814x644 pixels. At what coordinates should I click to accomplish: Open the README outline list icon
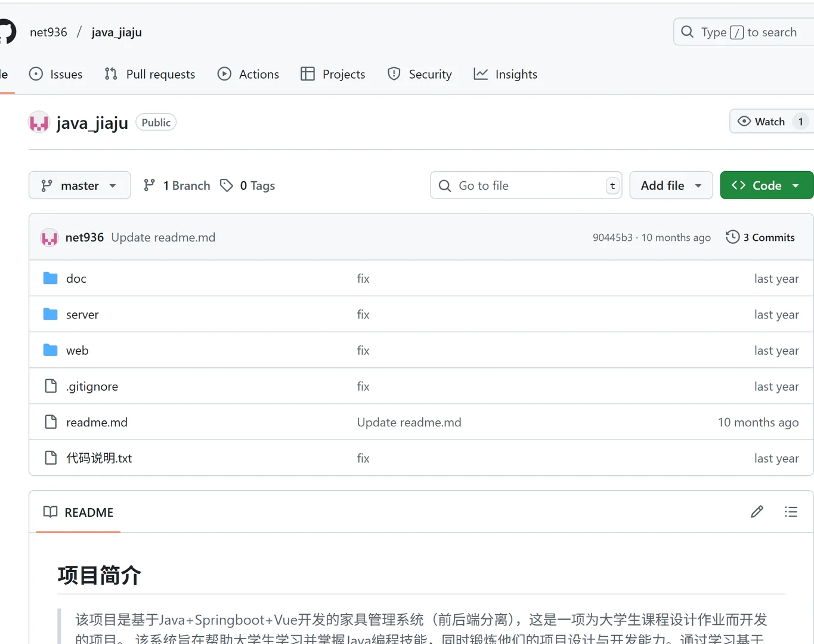[x=791, y=512]
